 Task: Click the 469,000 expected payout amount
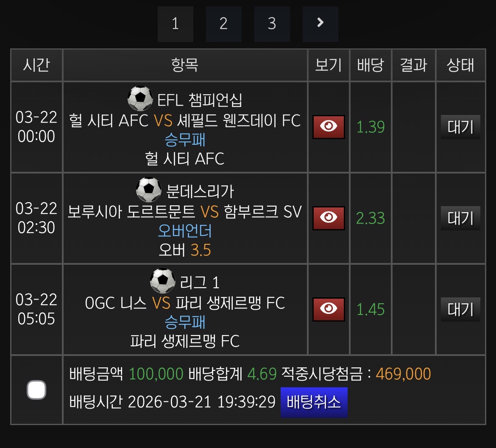403,374
